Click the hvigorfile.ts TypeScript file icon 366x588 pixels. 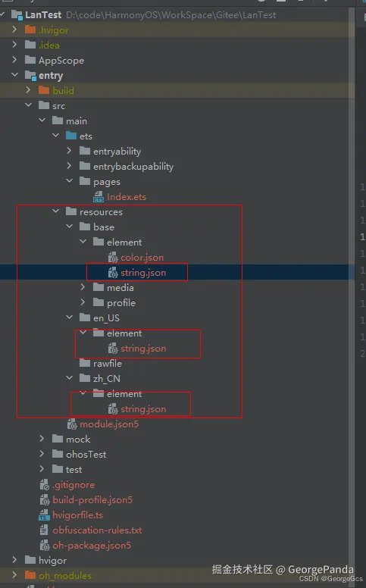click(44, 514)
